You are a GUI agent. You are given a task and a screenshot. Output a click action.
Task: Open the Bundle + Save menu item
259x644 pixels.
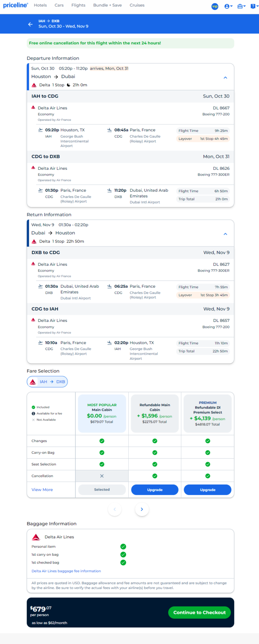click(x=107, y=5)
